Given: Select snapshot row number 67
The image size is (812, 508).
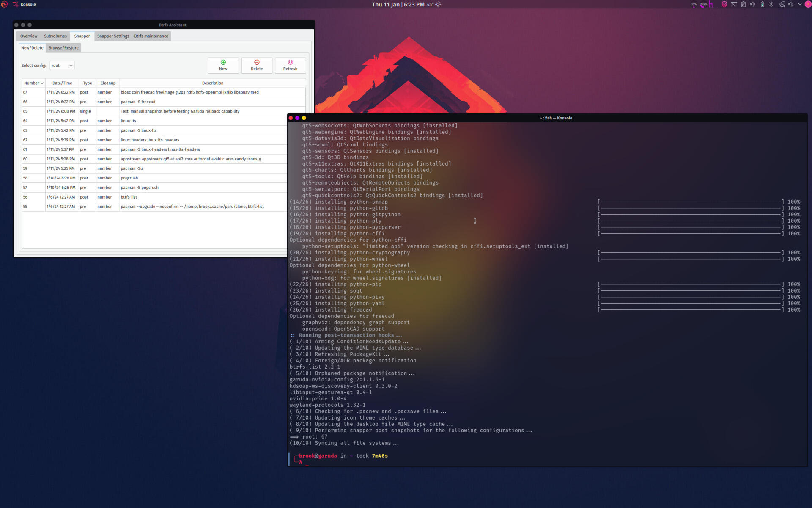Looking at the screenshot, I should click(164, 92).
